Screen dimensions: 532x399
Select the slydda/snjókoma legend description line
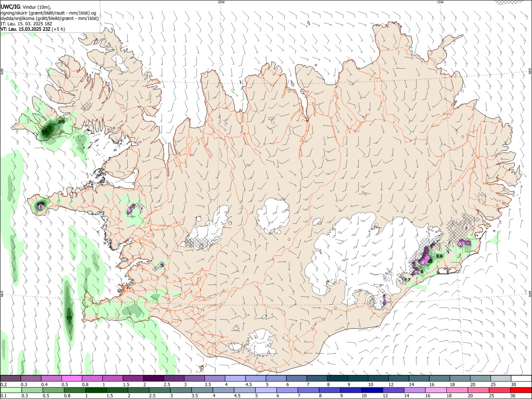(50, 18)
